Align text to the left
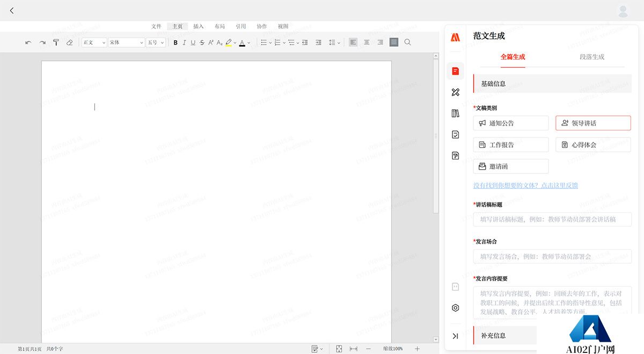This screenshot has height=354, width=644. 353,42
